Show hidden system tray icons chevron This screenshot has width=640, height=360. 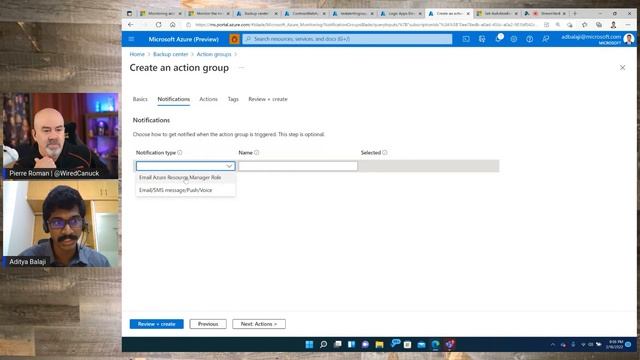[553, 345]
